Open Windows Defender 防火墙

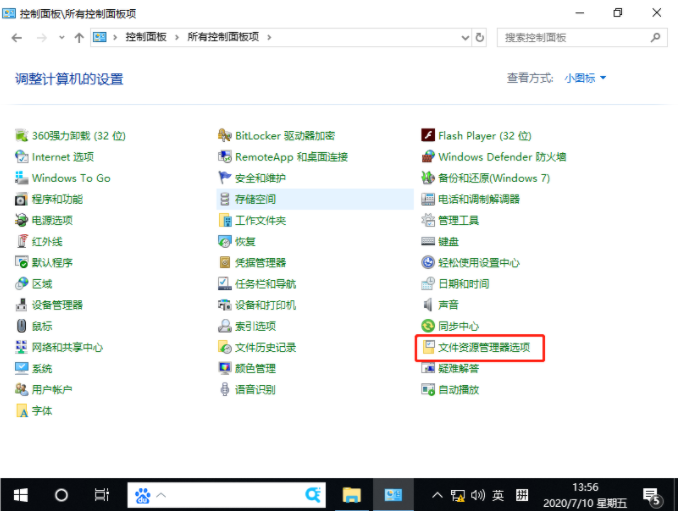(x=502, y=157)
